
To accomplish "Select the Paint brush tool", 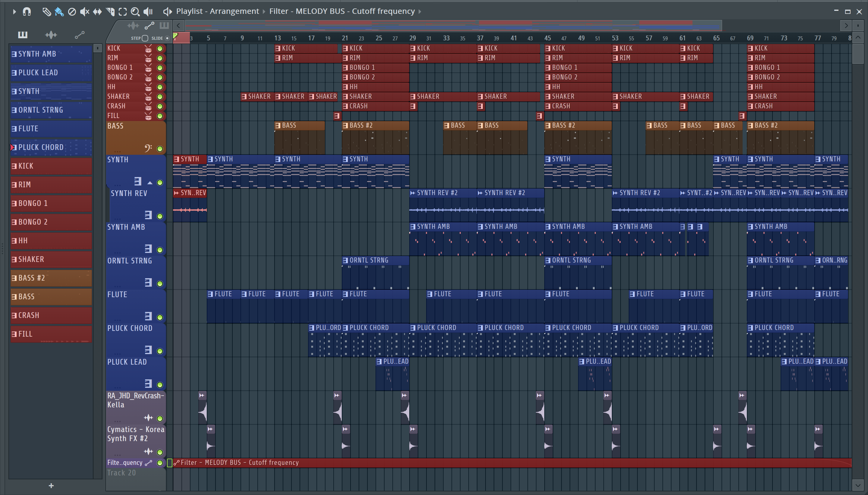I will (x=59, y=11).
